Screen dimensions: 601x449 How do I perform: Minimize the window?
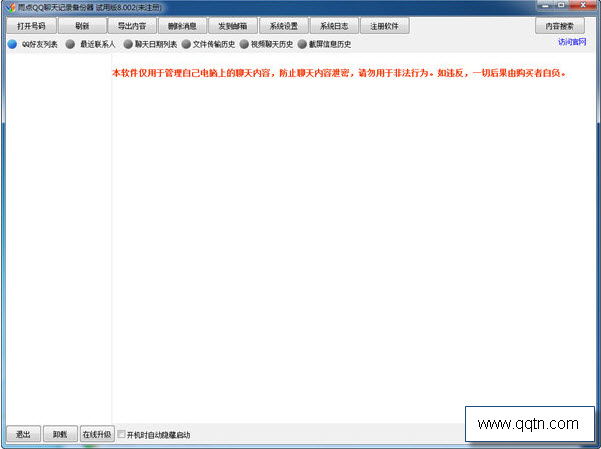pos(546,5)
